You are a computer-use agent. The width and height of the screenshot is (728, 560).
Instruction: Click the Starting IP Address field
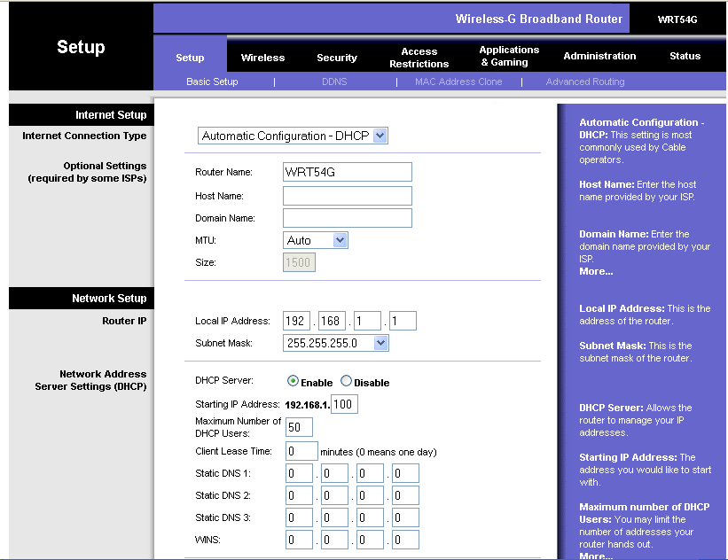[x=344, y=404]
